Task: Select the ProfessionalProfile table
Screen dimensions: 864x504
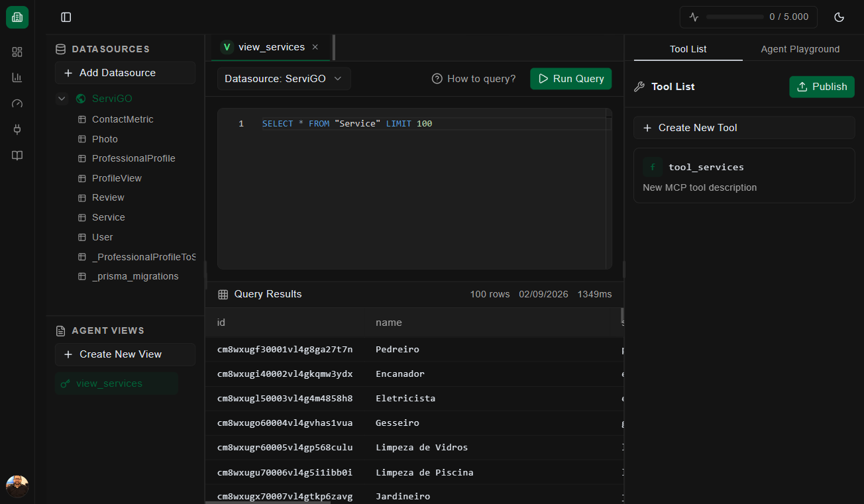Action: click(133, 158)
